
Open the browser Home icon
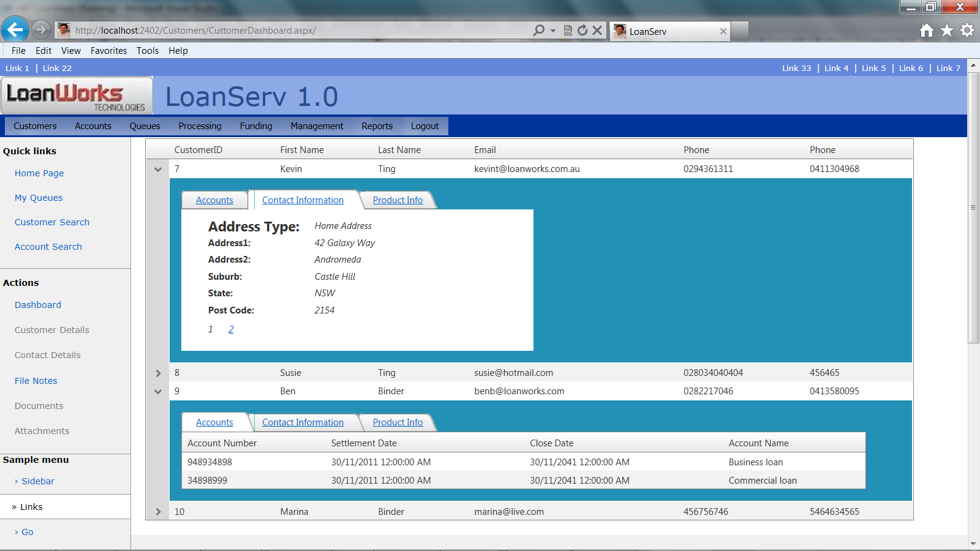click(927, 31)
